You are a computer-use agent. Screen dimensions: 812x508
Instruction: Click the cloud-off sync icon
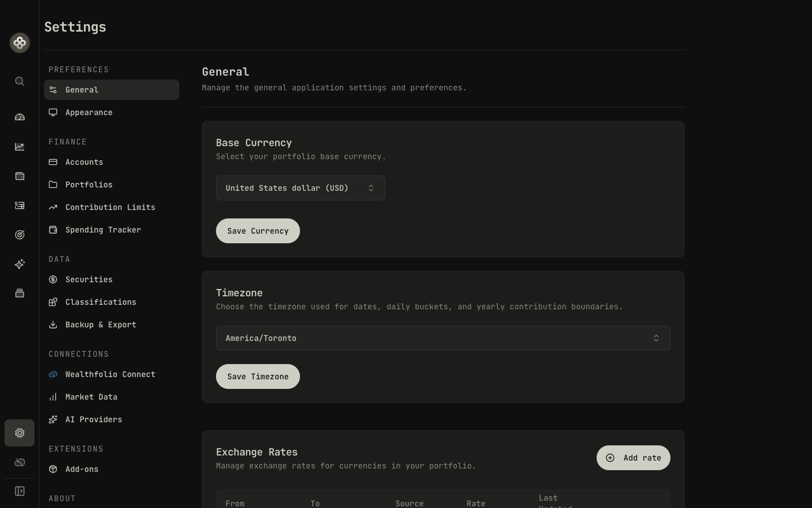click(20, 462)
